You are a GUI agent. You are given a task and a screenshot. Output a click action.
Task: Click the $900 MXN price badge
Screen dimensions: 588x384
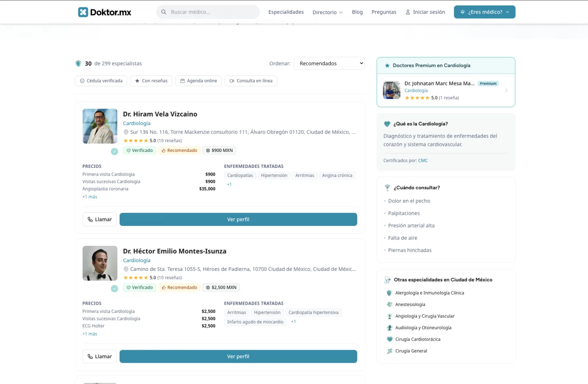point(219,150)
